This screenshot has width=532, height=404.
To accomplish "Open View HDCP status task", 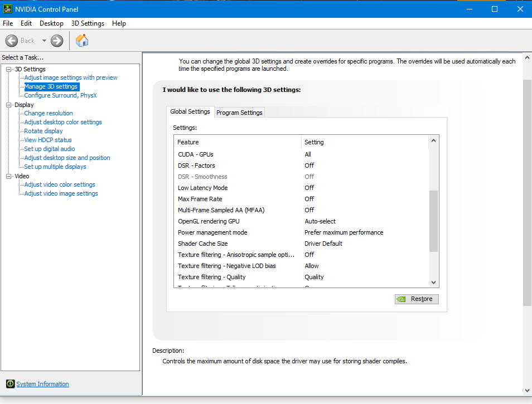I will click(48, 140).
